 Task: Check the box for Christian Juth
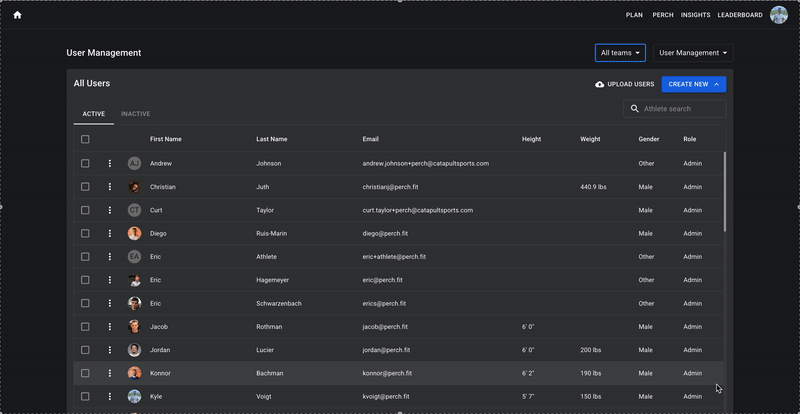tap(85, 187)
